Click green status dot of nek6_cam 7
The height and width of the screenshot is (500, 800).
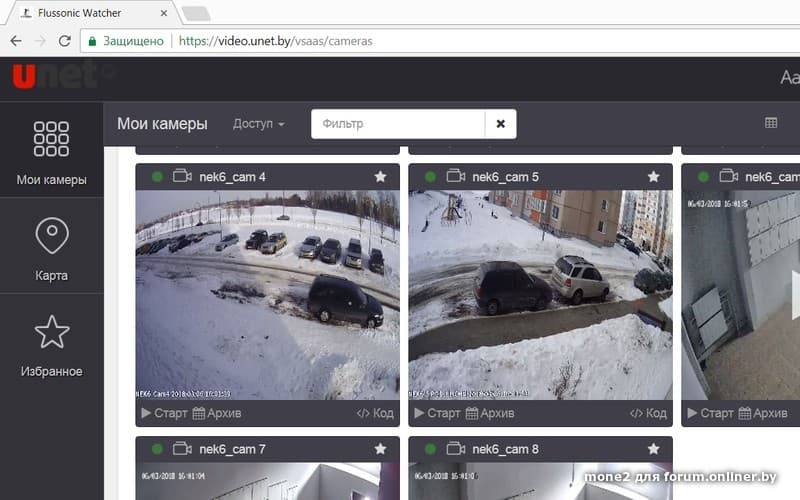click(157, 449)
